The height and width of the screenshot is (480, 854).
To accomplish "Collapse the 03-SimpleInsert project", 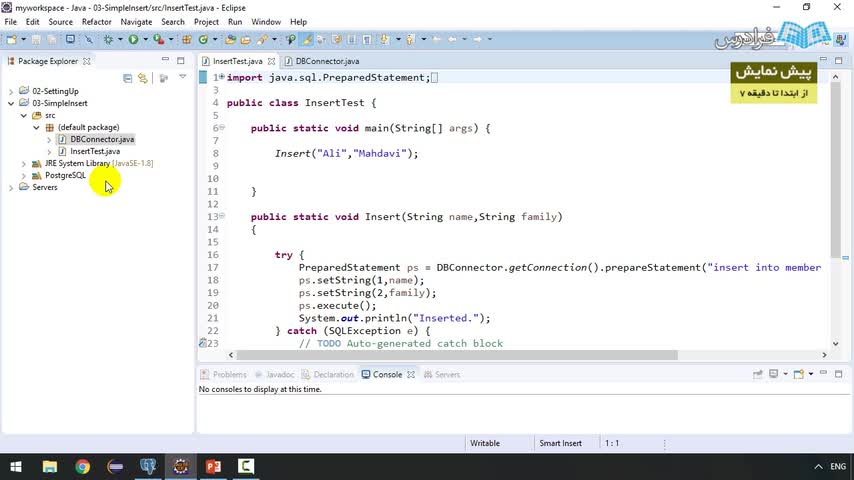I will [x=11, y=103].
